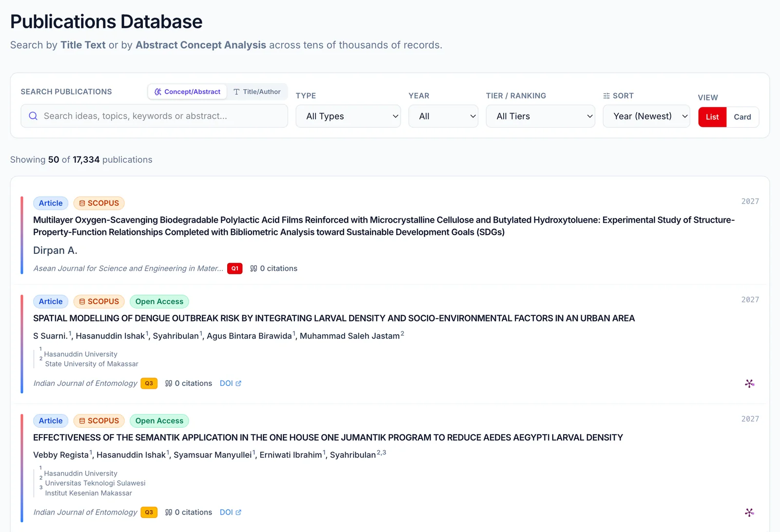This screenshot has height=532, width=780.
Task: Click SCOPUS badge on the Semantik Application article
Action: [99, 420]
